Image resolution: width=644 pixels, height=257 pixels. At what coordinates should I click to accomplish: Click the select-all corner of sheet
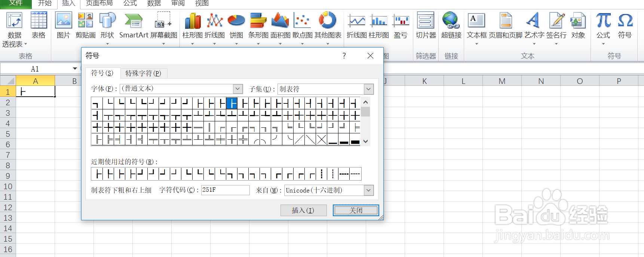(8, 81)
